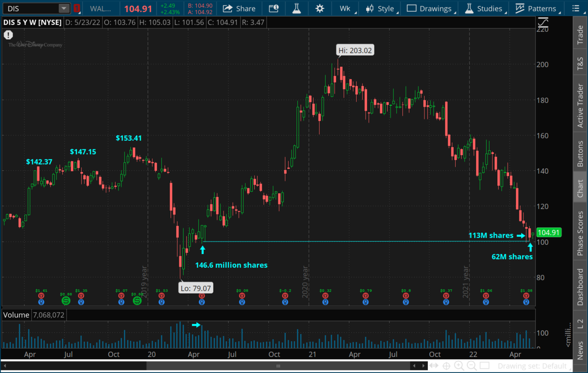588x373 pixels.
Task: Click the Hi: 203.02 price bubble
Action: click(x=356, y=50)
